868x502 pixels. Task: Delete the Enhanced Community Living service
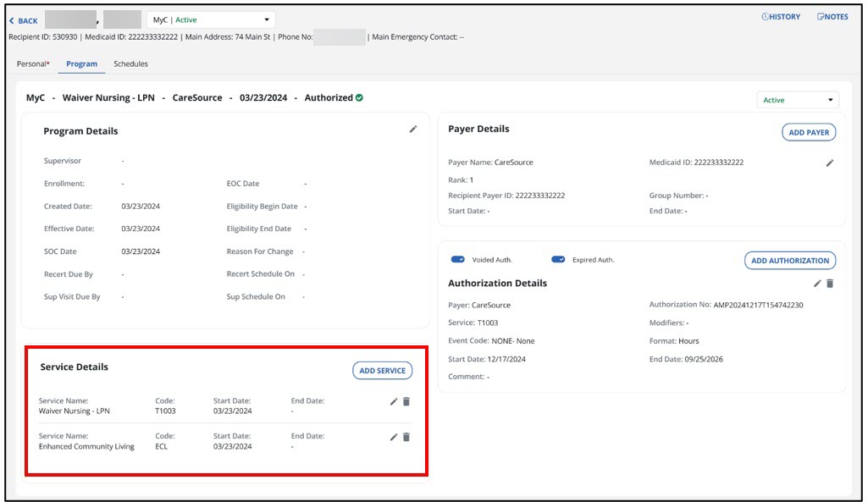[x=406, y=438]
